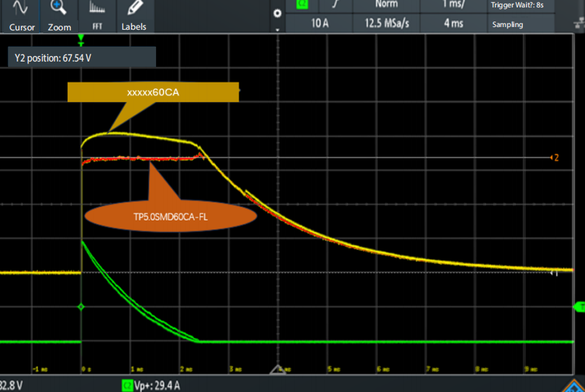Select the channel 1 ground level marker
The image size is (585, 392).
[555, 273]
